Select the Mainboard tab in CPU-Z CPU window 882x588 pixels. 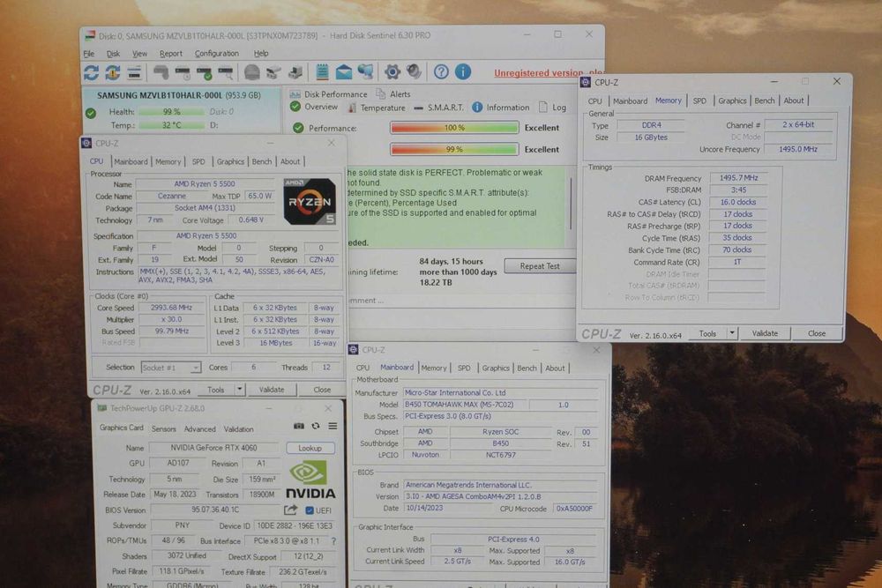(x=131, y=161)
